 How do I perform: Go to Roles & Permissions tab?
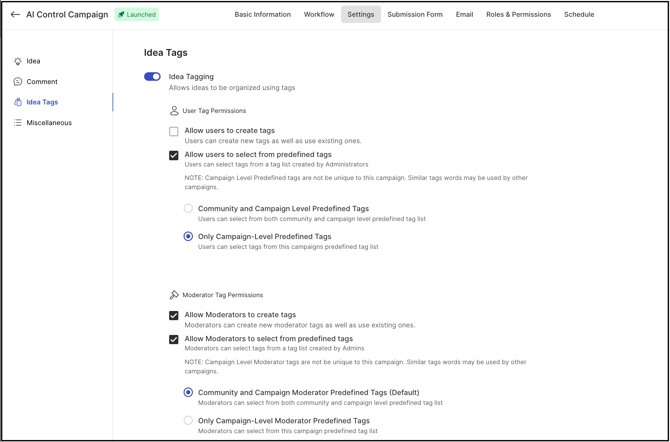518,15
